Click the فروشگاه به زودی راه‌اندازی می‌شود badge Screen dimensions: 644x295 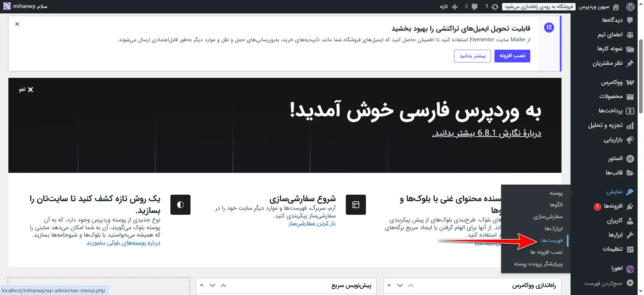539,7
